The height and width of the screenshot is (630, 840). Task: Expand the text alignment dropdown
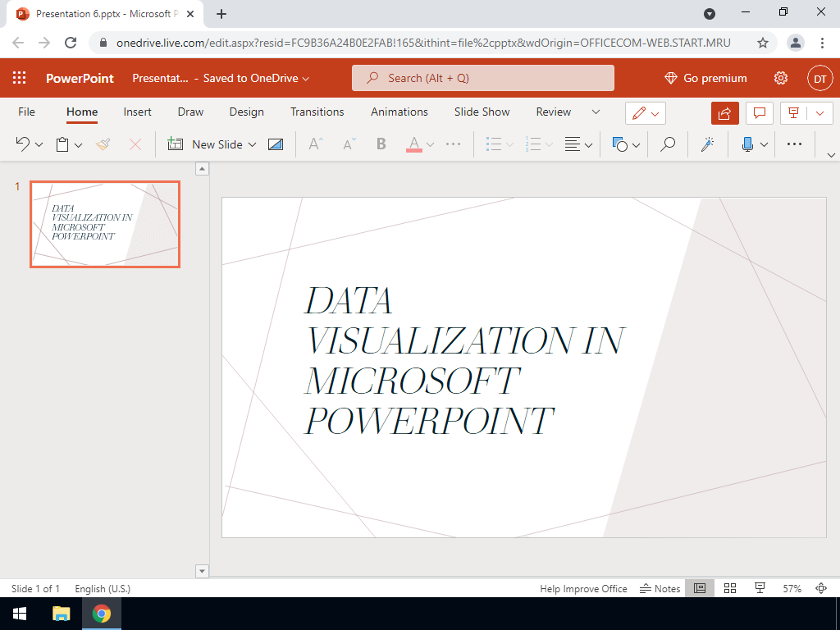click(589, 145)
